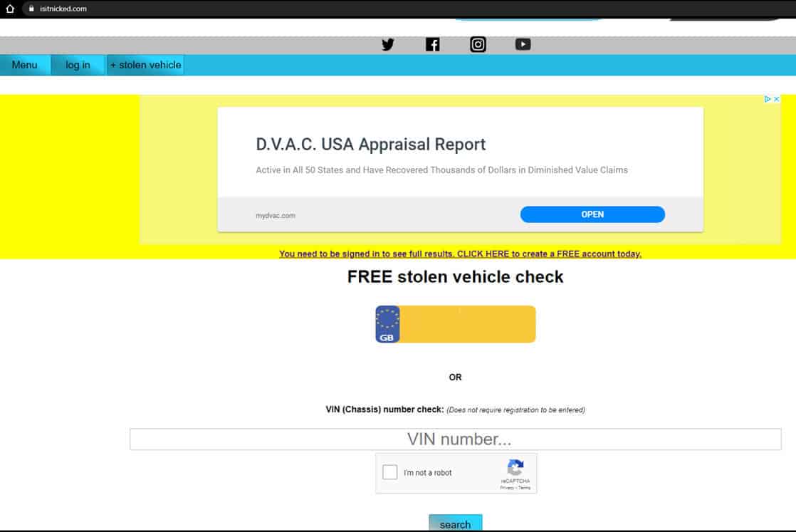
Task: Open the Instagram profile icon
Action: pos(478,45)
